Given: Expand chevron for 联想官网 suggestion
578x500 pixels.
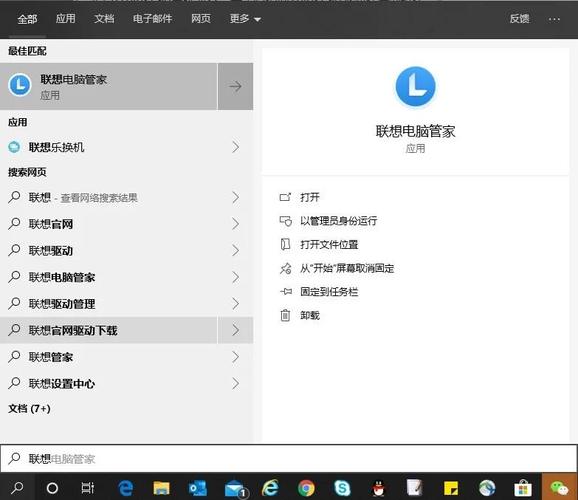Looking at the screenshot, I should point(236,224).
